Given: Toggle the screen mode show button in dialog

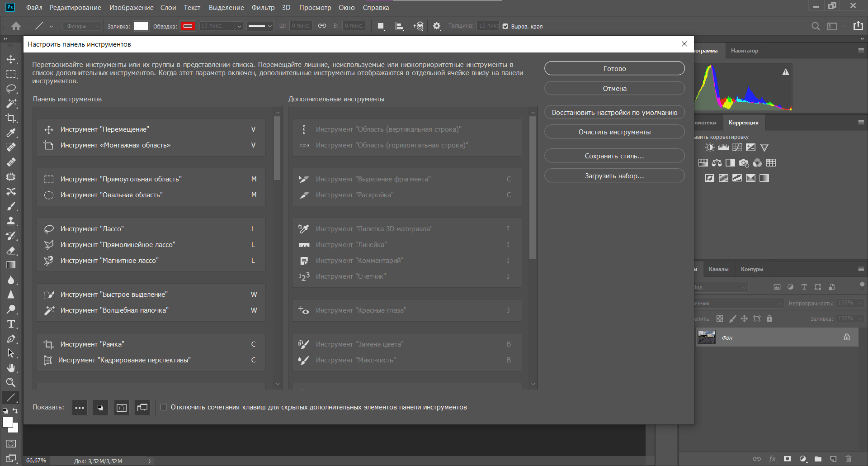Looking at the screenshot, I should pos(142,408).
